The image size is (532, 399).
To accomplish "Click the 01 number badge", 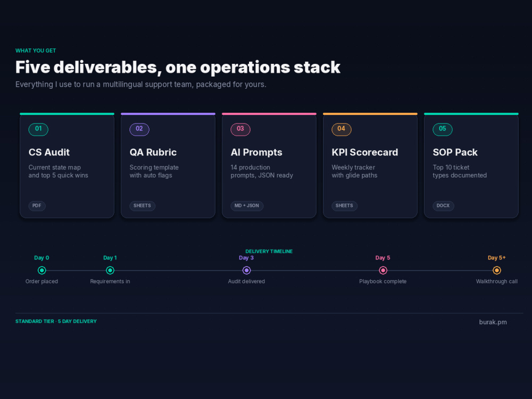I will click(x=38, y=129).
